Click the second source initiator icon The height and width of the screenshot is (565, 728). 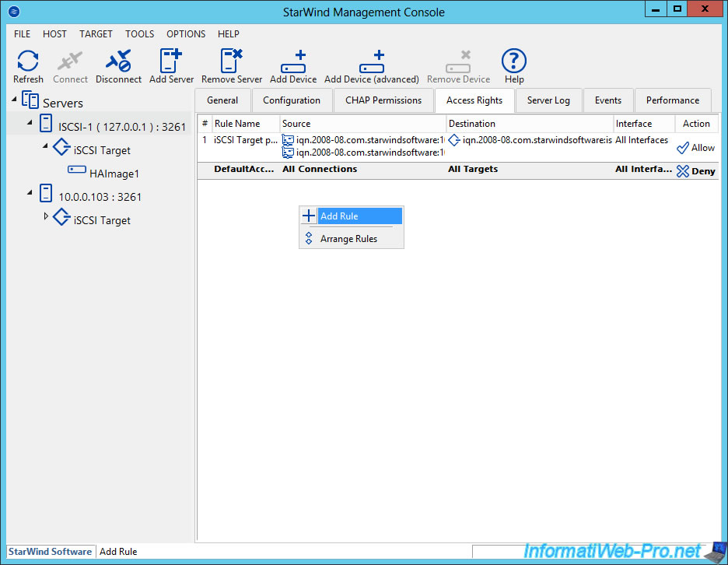(x=288, y=153)
